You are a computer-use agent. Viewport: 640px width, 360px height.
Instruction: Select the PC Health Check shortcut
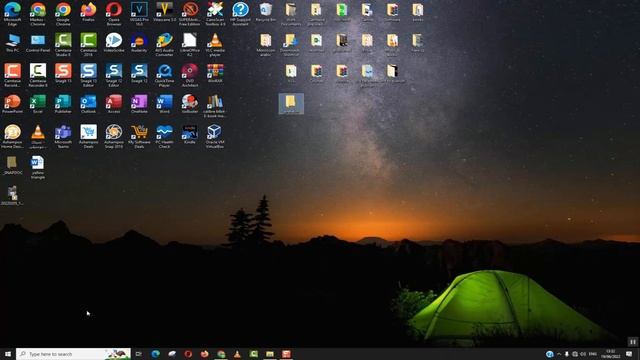click(164, 136)
